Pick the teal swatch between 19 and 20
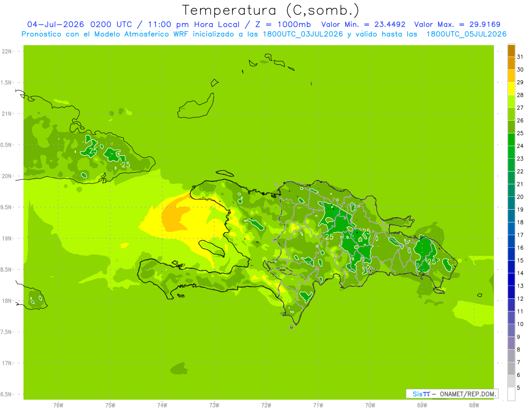 pos(511,203)
